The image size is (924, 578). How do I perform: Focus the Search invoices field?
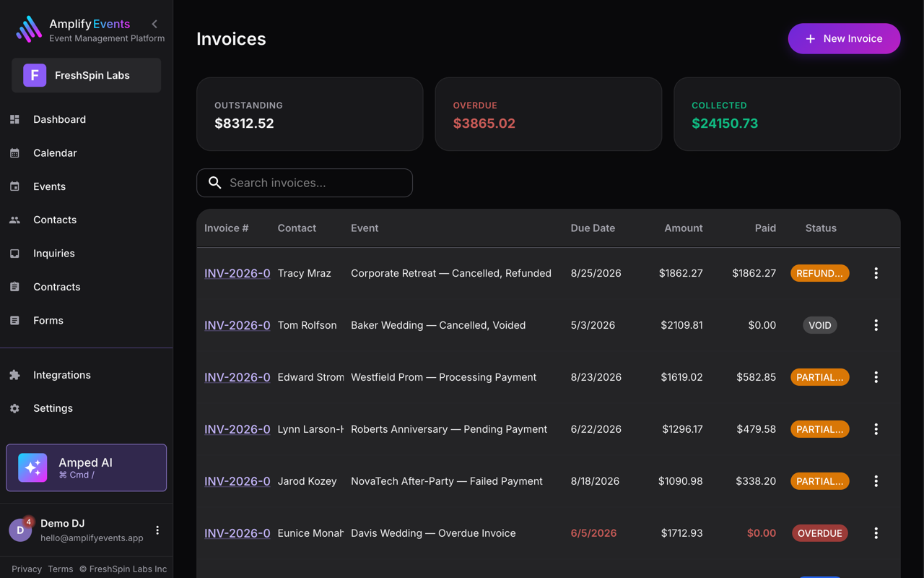click(305, 183)
